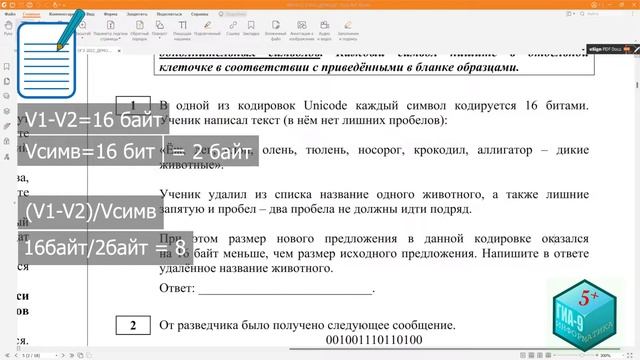Open the Security panel in left sidebar
640x360 pixels.
coord(7,141)
